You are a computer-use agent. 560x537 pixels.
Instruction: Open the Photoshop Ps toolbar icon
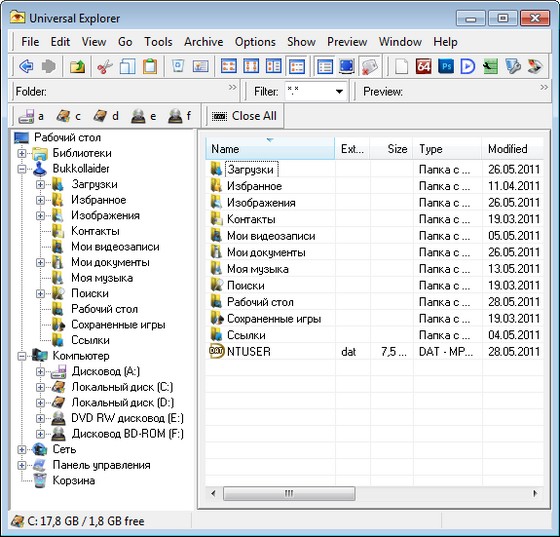tap(446, 66)
